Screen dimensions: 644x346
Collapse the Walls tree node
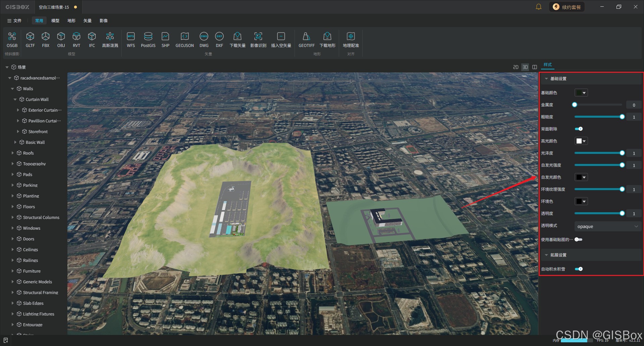[x=12, y=89]
